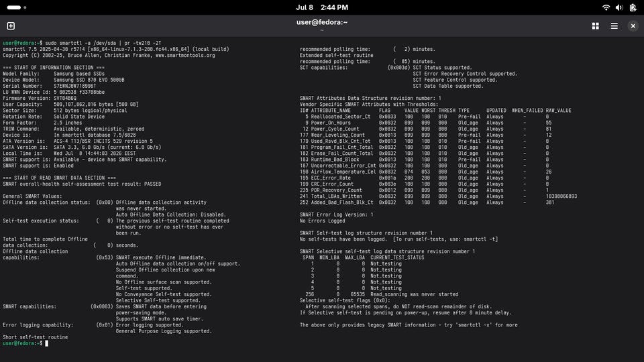This screenshot has width=644, height=362.
Task: Open the terminal hamburger main menu
Action: point(614,26)
